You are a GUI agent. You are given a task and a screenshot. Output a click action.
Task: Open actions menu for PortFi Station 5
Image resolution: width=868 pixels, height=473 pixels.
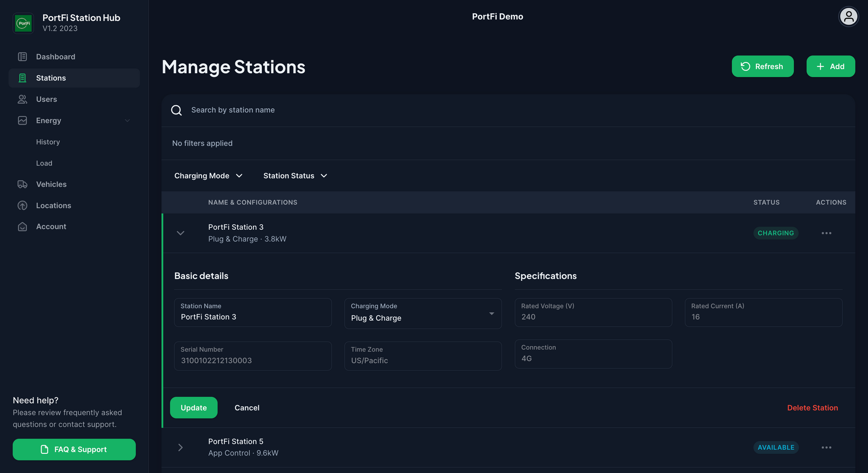point(826,447)
